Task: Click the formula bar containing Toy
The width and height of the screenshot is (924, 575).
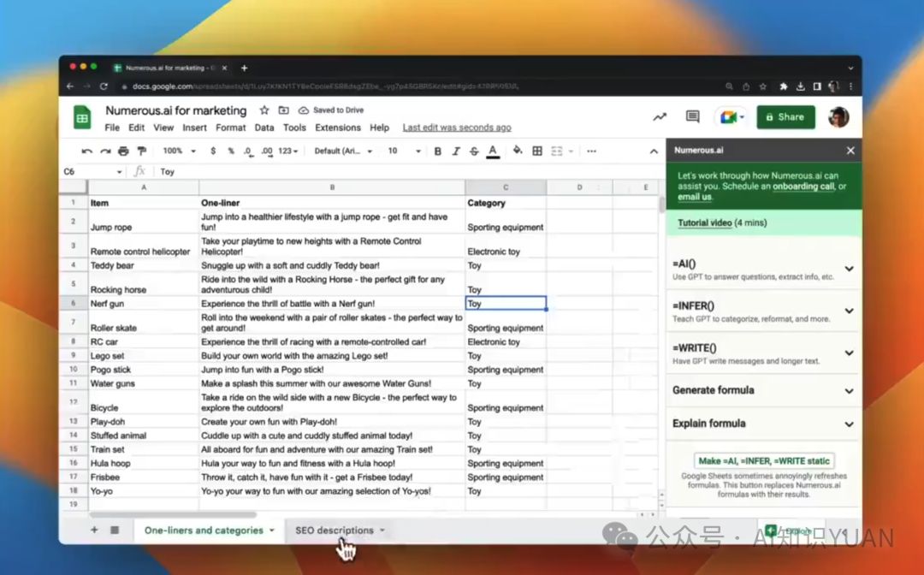Action: point(406,171)
